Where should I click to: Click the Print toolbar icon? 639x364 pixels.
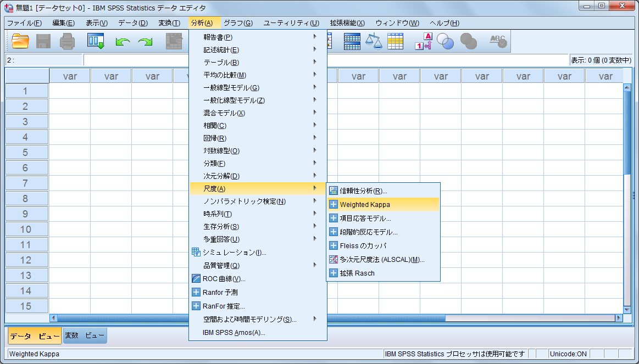coord(67,41)
